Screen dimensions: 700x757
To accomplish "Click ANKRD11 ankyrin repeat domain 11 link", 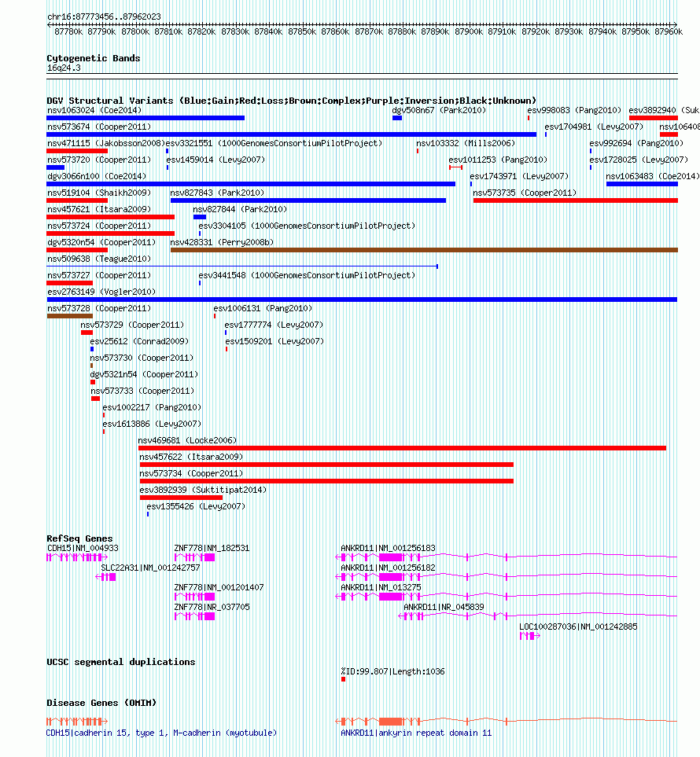I will pyautogui.click(x=416, y=733).
